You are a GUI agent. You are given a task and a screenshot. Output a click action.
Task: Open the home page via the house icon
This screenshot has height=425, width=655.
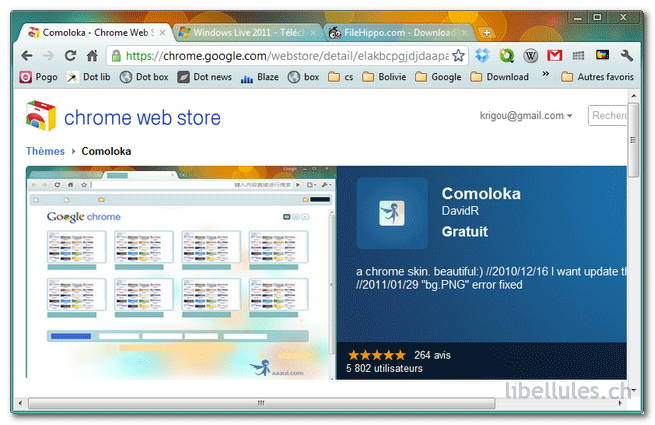point(92,55)
